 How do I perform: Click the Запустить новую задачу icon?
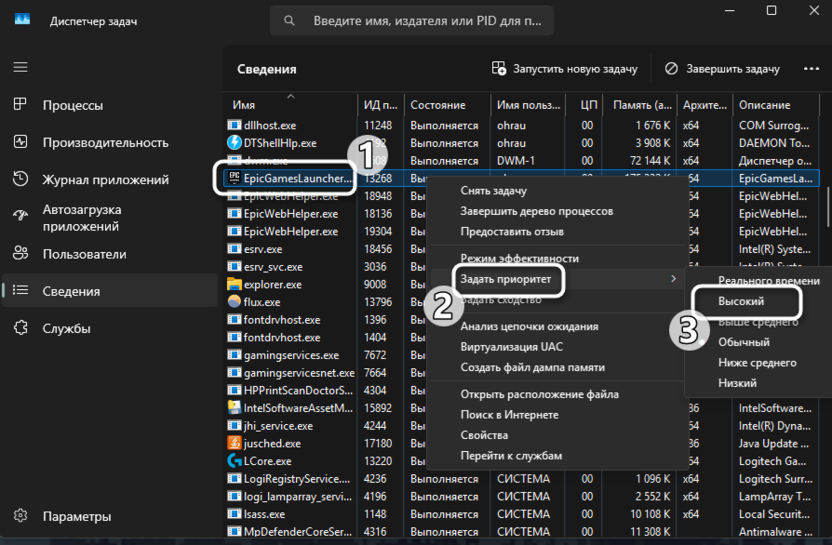click(499, 68)
